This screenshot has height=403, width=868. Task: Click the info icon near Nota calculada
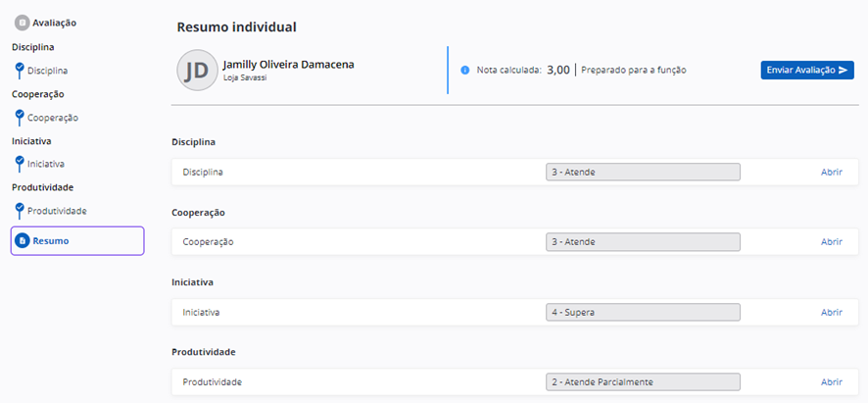pos(465,71)
